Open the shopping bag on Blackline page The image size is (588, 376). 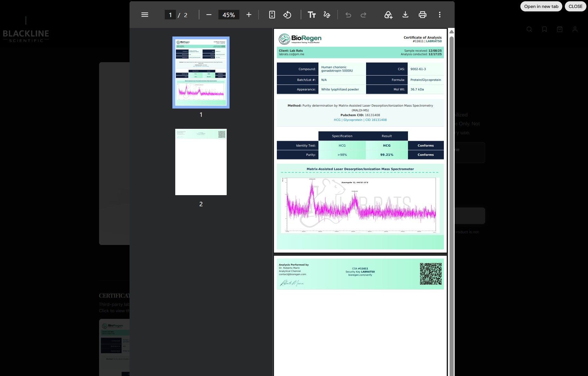[560, 29]
